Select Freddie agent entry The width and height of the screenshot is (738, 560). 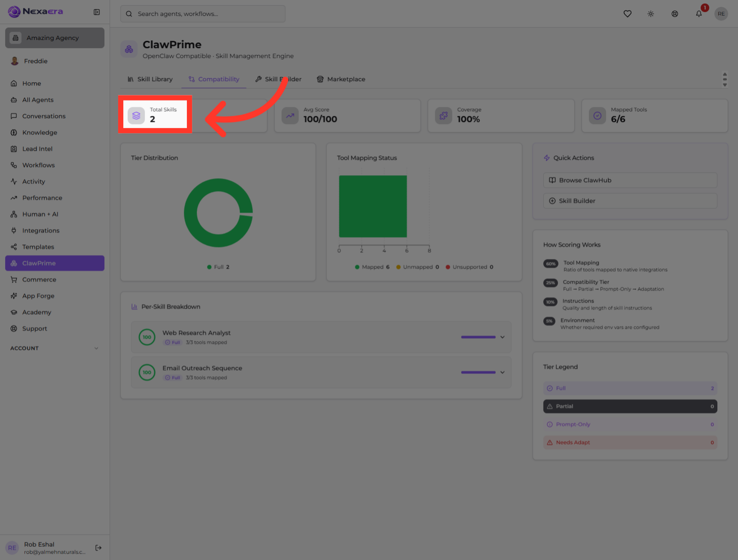[x=55, y=61]
